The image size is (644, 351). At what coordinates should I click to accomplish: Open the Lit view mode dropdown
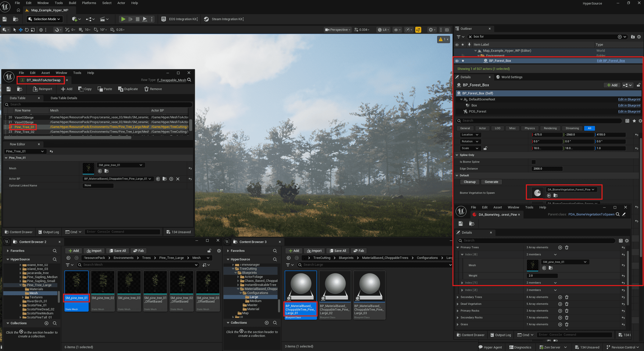tap(383, 30)
